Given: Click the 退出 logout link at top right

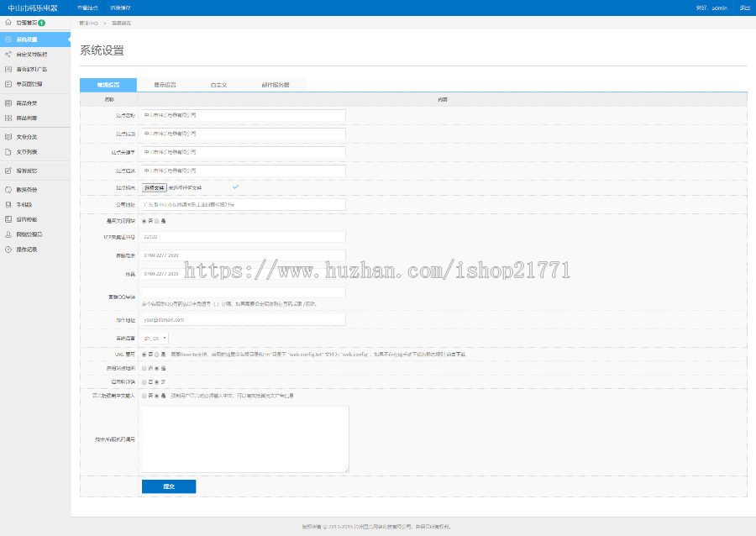Looking at the screenshot, I should pyautogui.click(x=744, y=8).
